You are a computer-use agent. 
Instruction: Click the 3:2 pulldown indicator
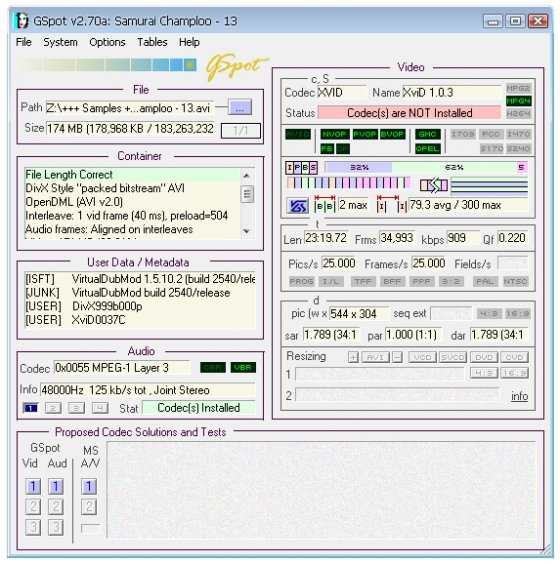451,282
